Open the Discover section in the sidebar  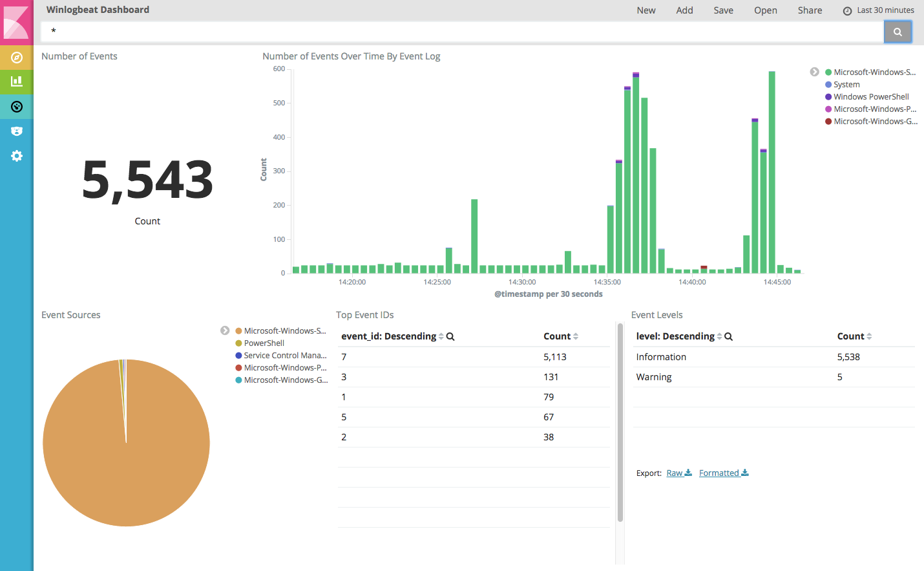coord(17,58)
